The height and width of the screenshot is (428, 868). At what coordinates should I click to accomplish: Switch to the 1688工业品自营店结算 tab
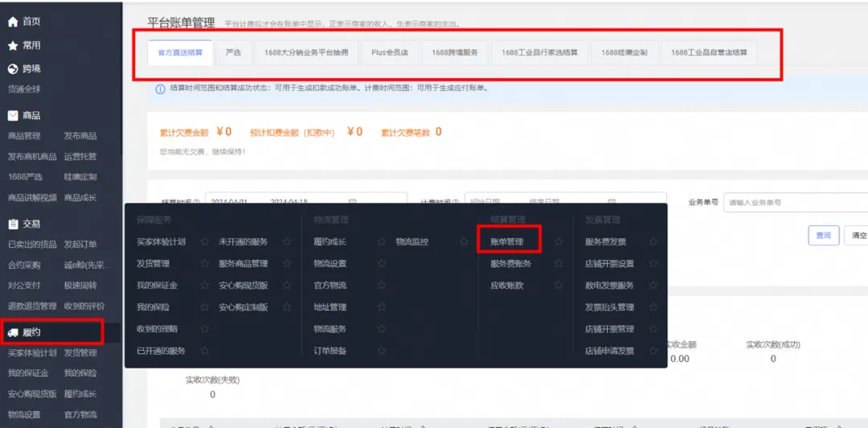[x=708, y=52]
